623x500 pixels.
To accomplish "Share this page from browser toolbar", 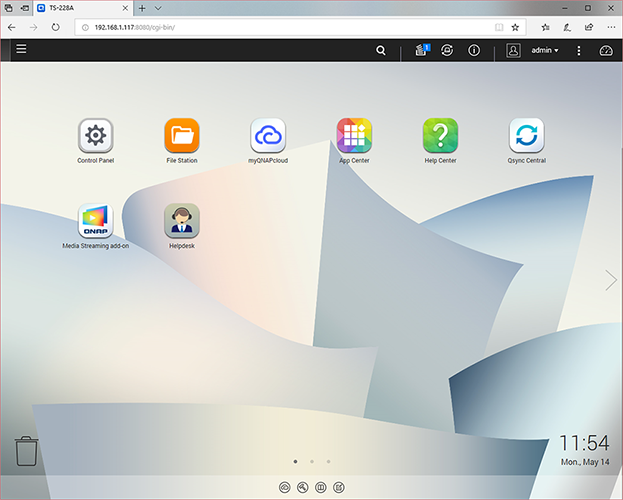I will click(589, 27).
